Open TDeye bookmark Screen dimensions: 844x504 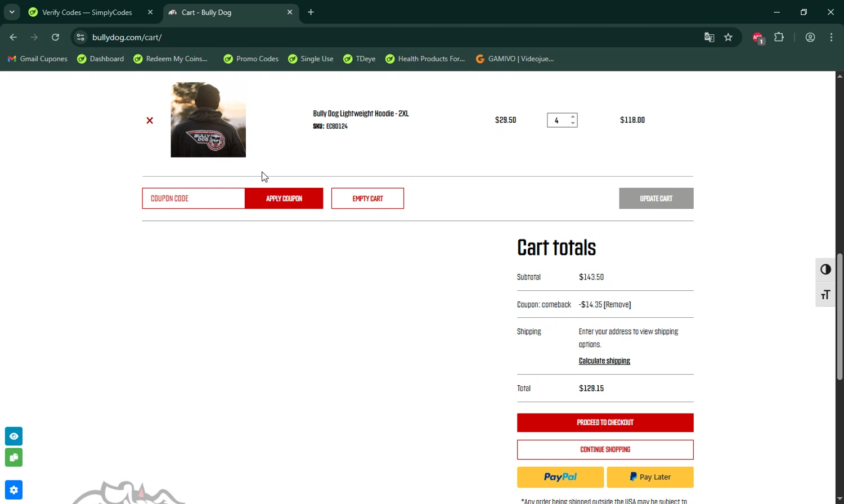pos(360,58)
